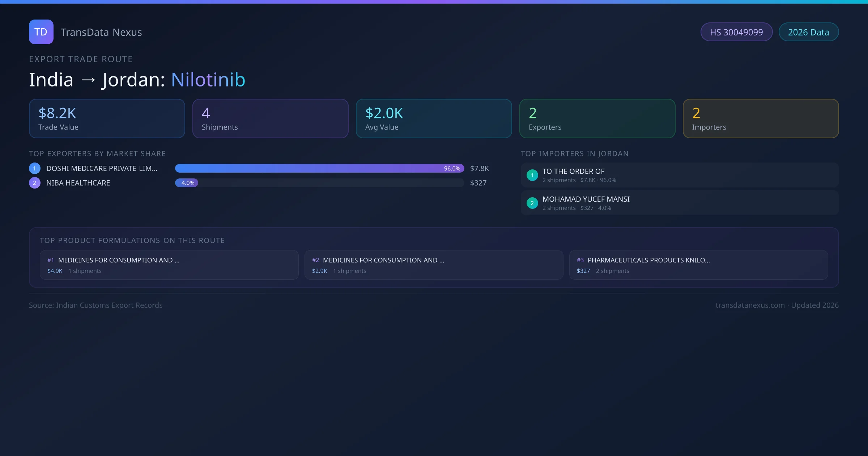Click green rank 2 importer circle
This screenshot has height=456, width=868.
pos(532,203)
